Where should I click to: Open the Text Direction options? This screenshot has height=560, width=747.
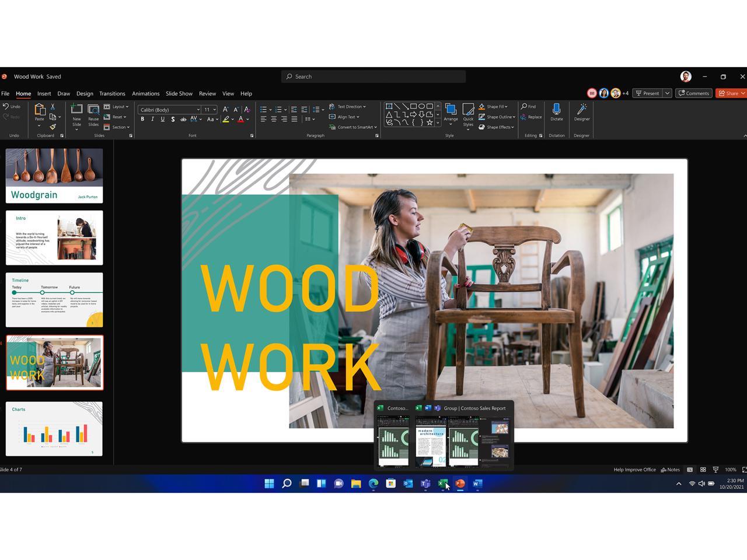click(349, 106)
